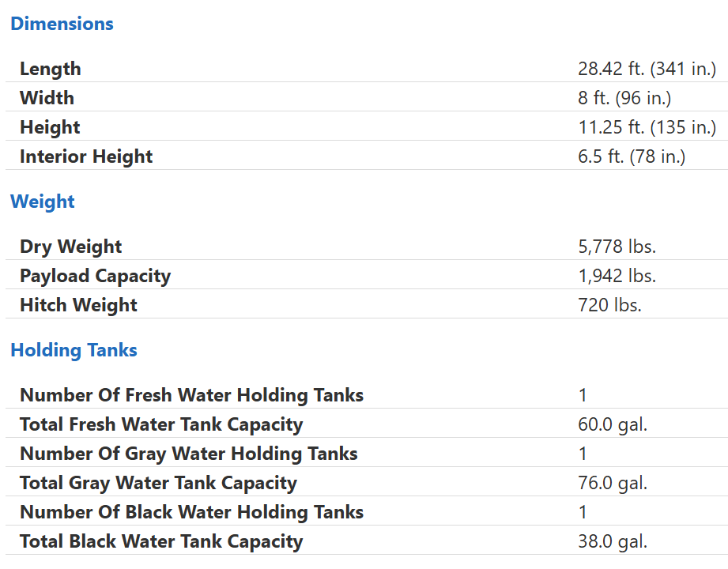Select the 76.0 gal. gray tank value
Image resolution: width=728 pixels, height=569 pixels.
pyautogui.click(x=613, y=483)
